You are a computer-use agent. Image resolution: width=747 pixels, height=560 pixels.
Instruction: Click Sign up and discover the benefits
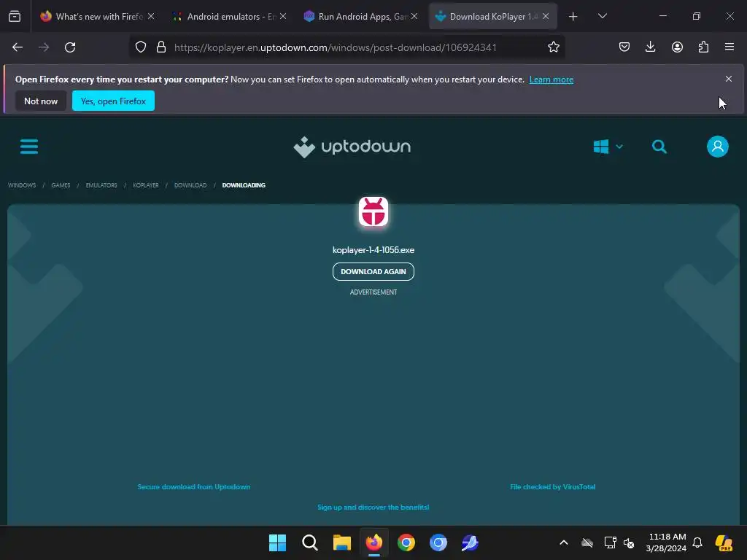click(373, 507)
